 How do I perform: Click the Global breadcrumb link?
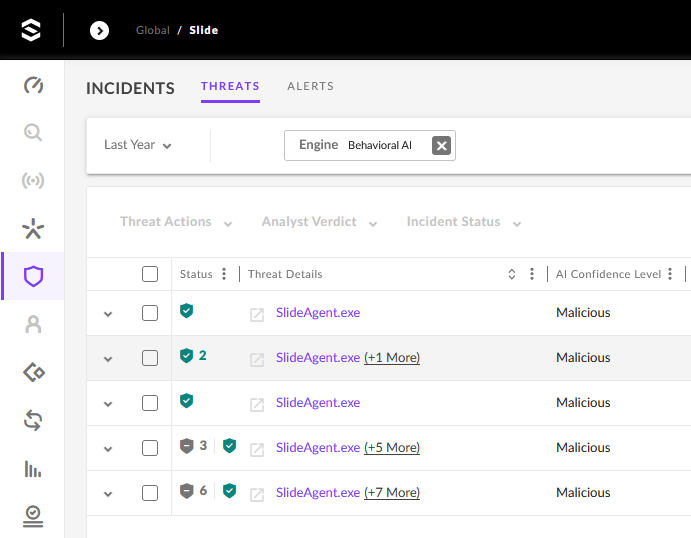point(152,30)
